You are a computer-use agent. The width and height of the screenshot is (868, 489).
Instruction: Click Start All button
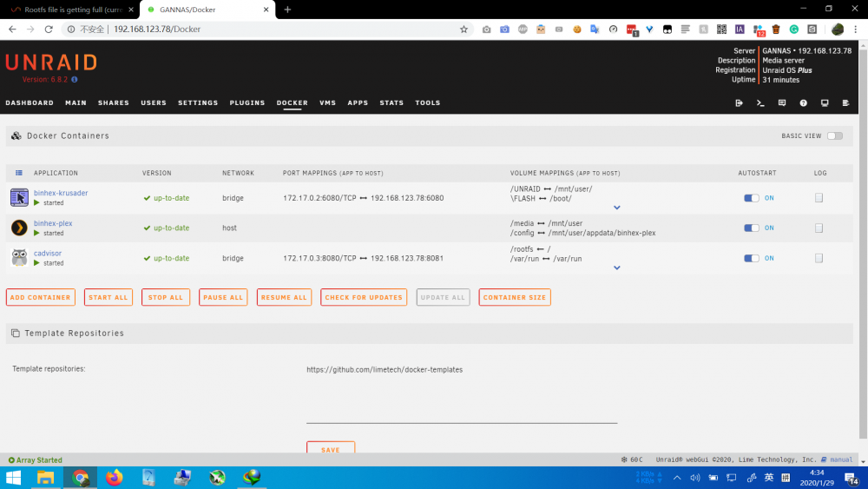[108, 297]
